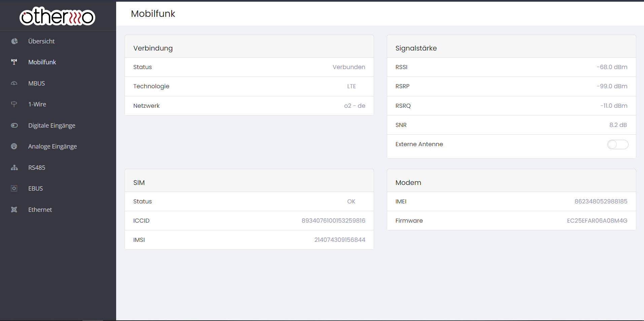Open Analoge Eingänge page
Screen dimensions: 644x321
[x=58, y=146]
